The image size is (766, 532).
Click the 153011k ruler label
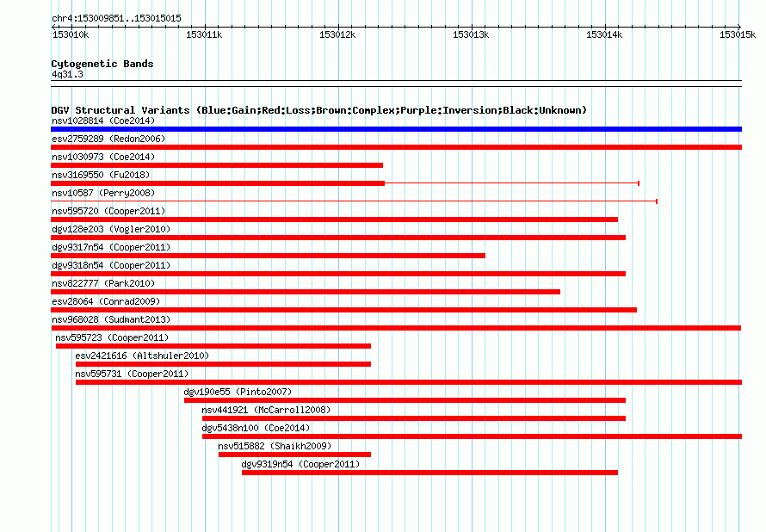click(x=204, y=34)
